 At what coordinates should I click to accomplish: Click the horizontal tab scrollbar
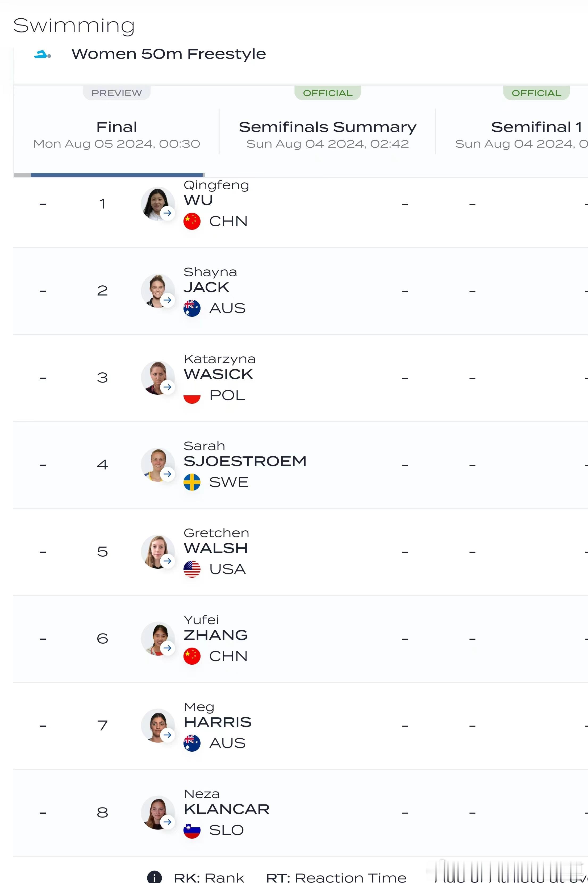tap(117, 175)
